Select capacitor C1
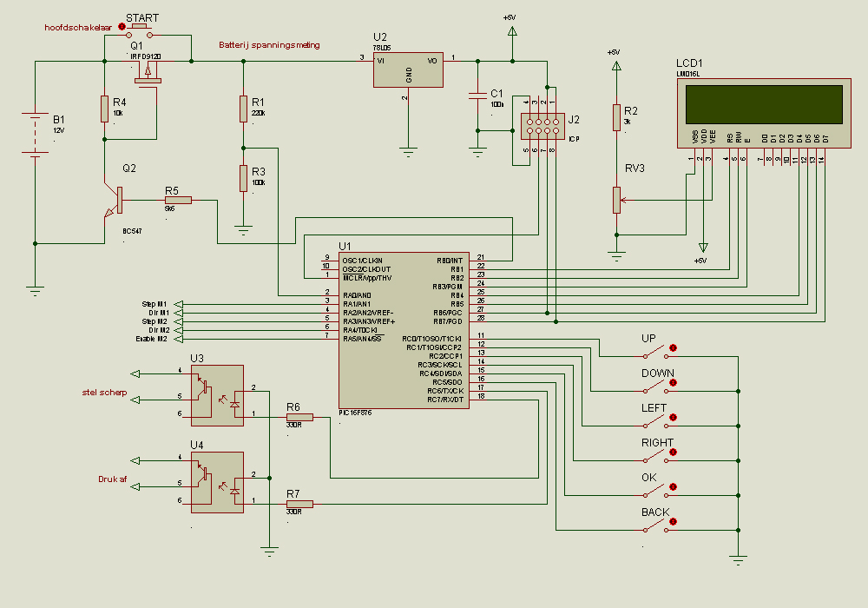 477,96
